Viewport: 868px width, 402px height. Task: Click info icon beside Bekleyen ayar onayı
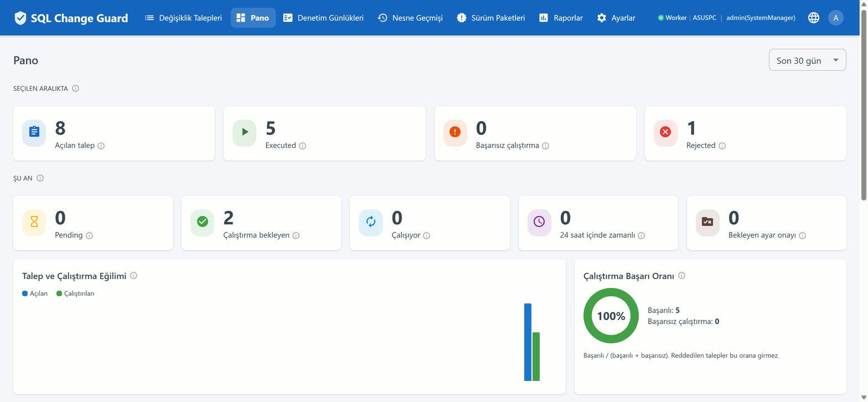pyautogui.click(x=803, y=236)
